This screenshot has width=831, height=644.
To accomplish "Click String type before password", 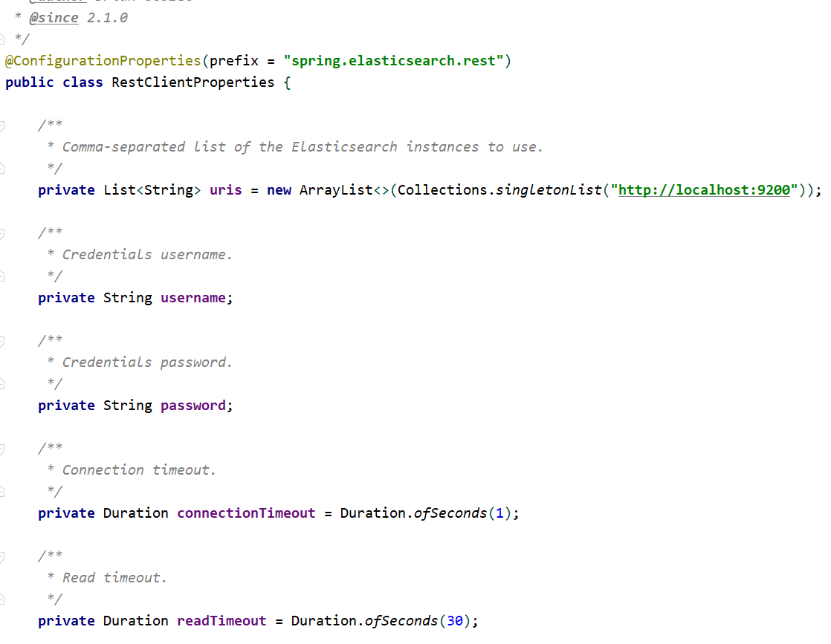I will [128, 406].
